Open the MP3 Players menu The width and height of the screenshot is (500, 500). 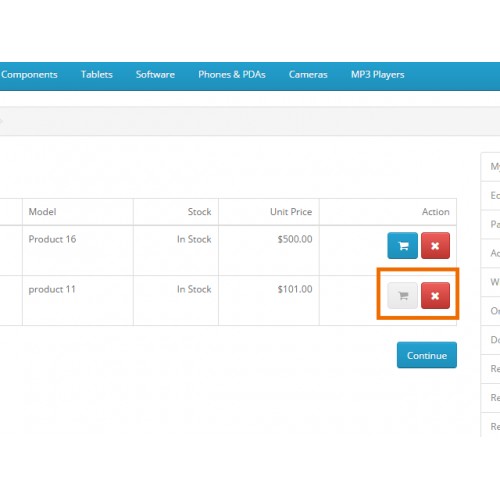coord(377,74)
